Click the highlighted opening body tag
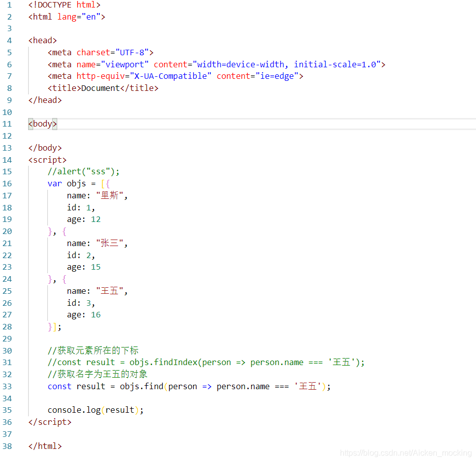This screenshot has height=462, width=476. (x=43, y=124)
